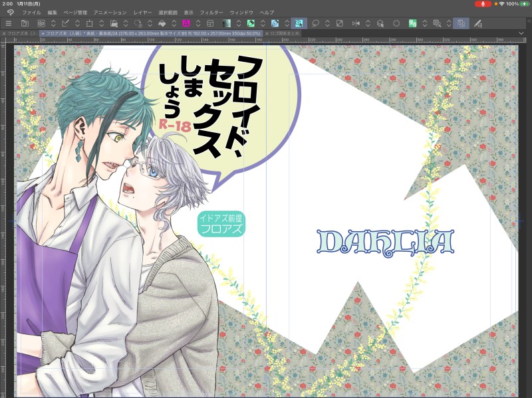Click the teal gradient texture icon

(x=226, y=23)
